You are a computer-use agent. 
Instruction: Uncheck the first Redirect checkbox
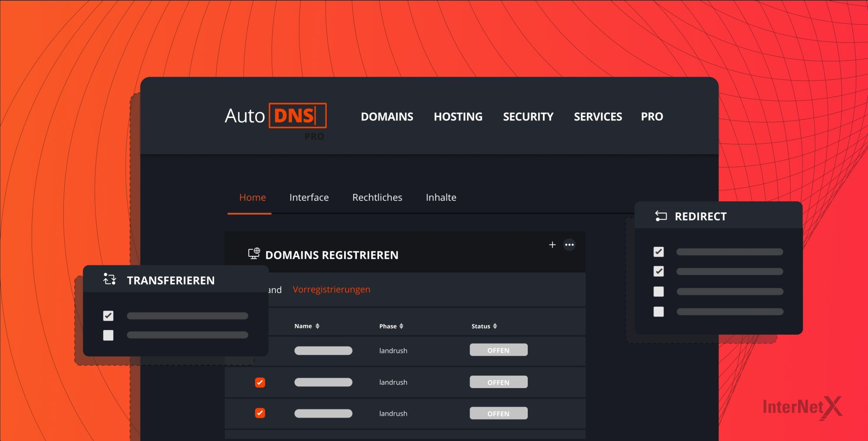click(x=658, y=252)
